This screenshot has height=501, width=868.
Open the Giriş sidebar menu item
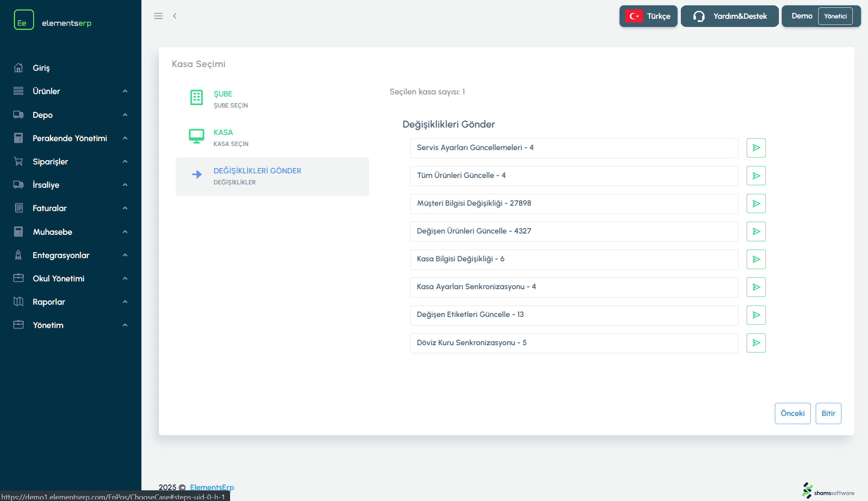click(x=41, y=68)
